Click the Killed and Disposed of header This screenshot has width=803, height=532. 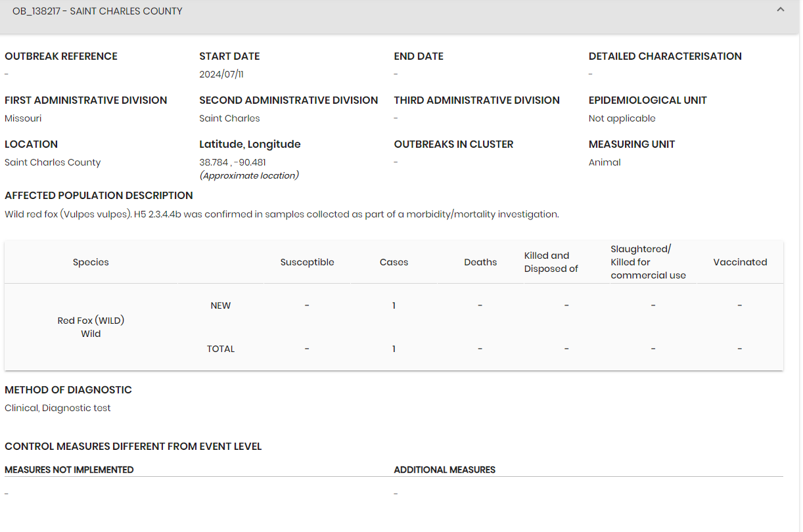coord(551,262)
